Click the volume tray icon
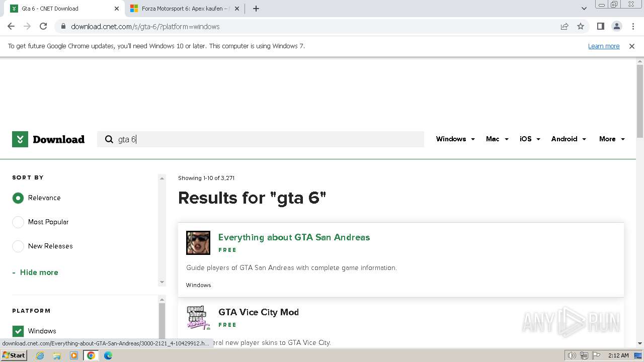This screenshot has width=644, height=362. pyautogui.click(x=572, y=355)
